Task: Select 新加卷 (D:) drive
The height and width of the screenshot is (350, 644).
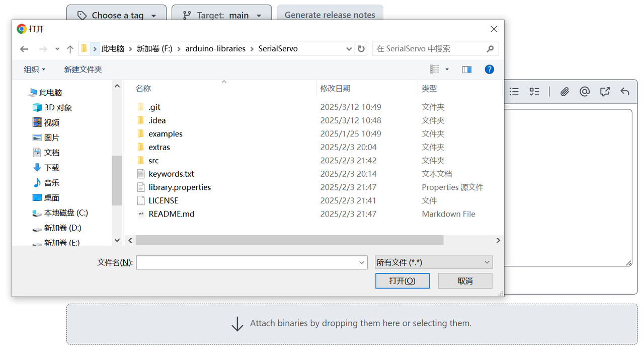Action: pyautogui.click(x=57, y=228)
